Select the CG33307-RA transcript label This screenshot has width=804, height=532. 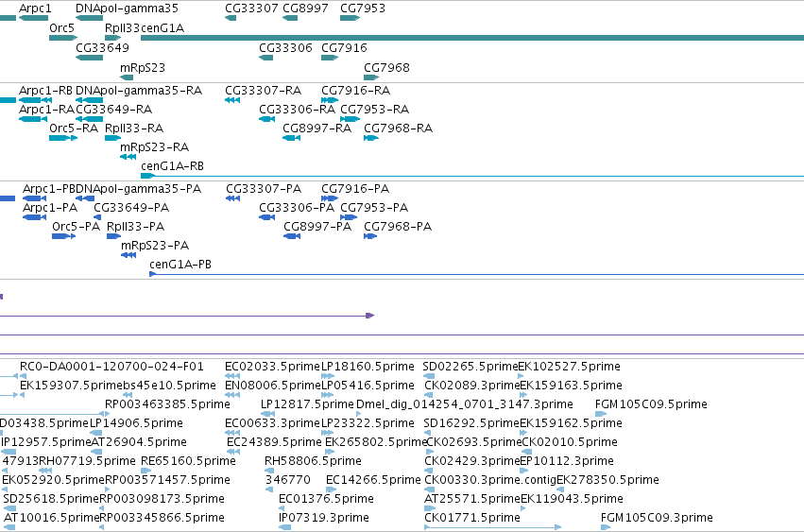pos(263,91)
